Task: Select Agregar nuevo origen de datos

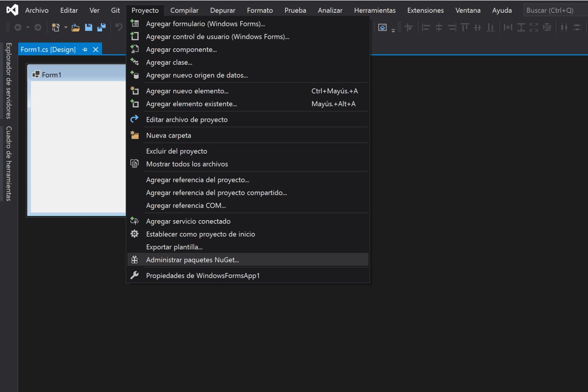Action: click(248, 75)
